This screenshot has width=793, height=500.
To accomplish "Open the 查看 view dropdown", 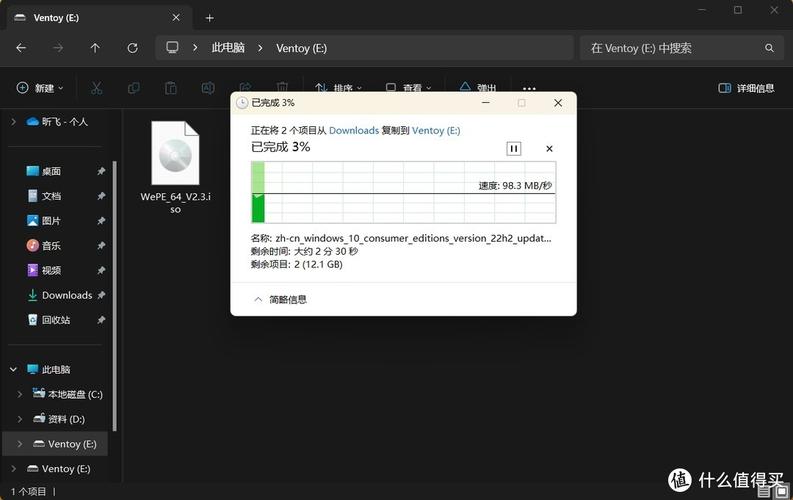I will pyautogui.click(x=409, y=88).
